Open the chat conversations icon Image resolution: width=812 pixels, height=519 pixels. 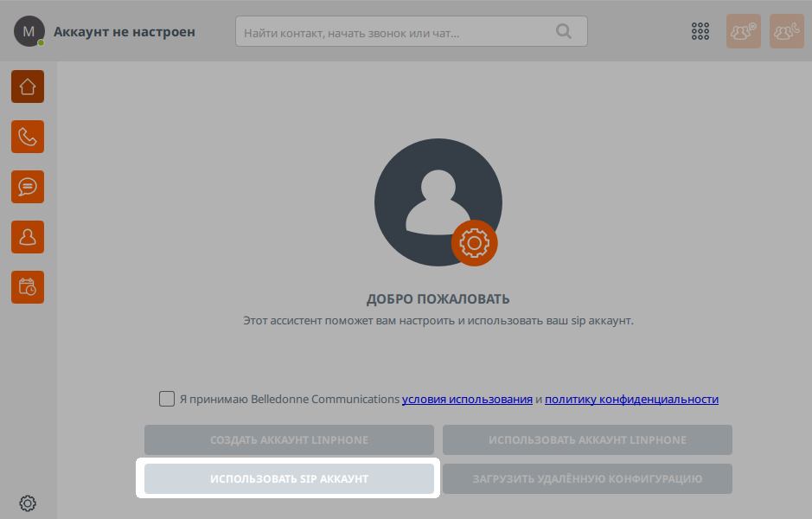click(x=28, y=187)
